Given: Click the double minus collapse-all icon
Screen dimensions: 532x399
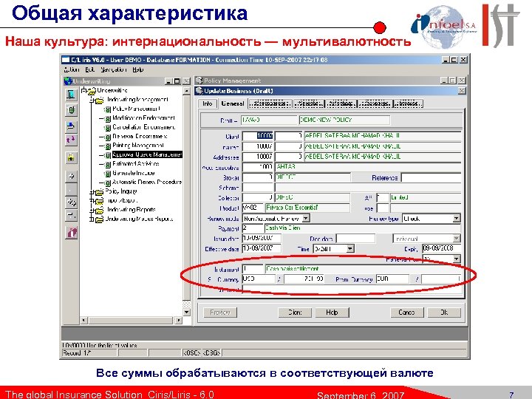Looking at the screenshot, I should pyautogui.click(x=71, y=215).
